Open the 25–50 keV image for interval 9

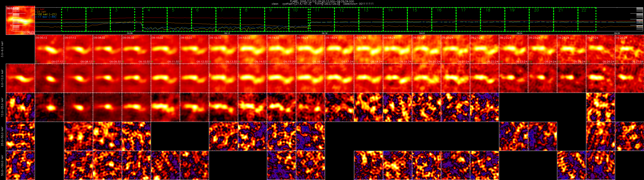pyautogui.click(x=253, y=136)
